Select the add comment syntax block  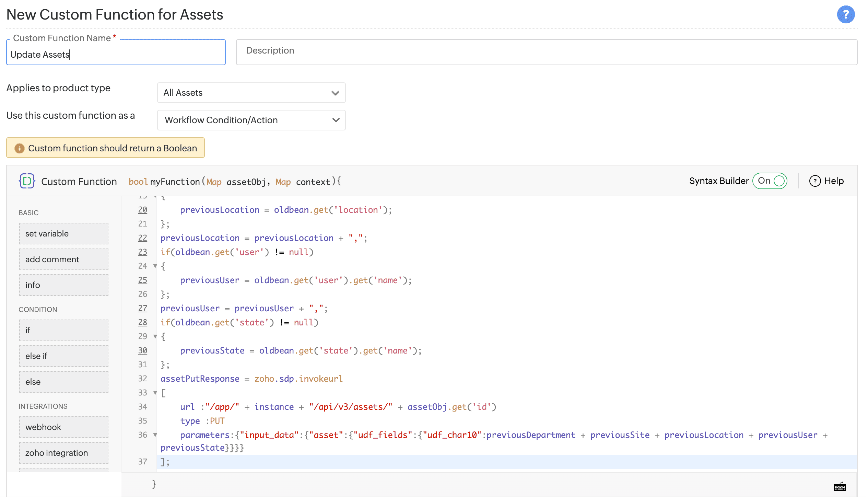(x=64, y=259)
